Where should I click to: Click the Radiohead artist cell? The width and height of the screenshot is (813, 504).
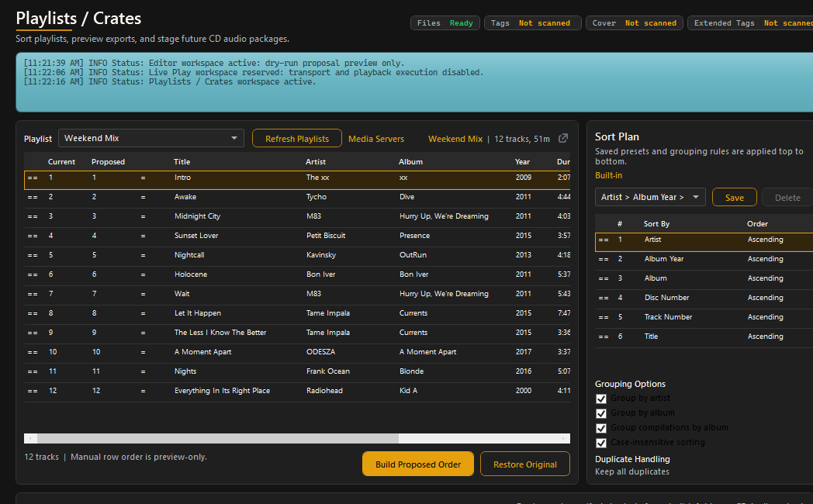pyautogui.click(x=324, y=391)
